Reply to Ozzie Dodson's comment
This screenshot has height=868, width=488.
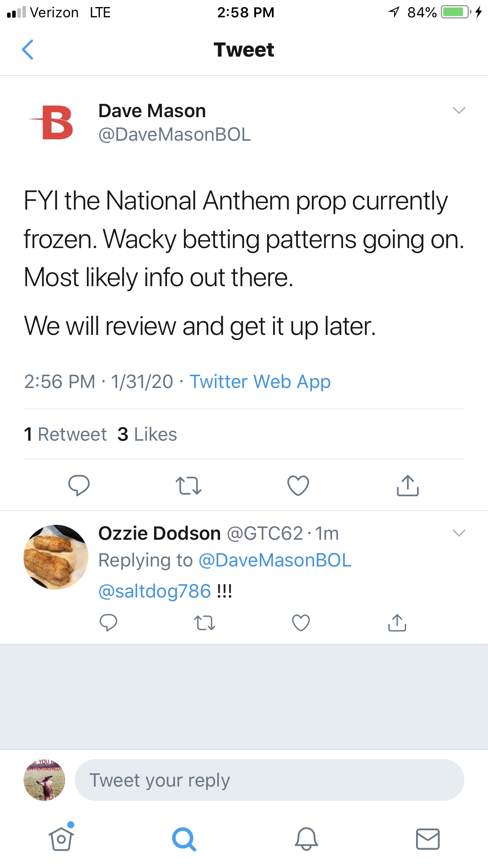[x=108, y=623]
